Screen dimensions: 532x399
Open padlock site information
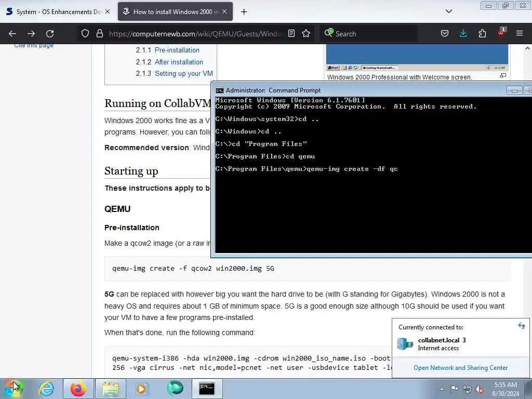[x=99, y=34]
